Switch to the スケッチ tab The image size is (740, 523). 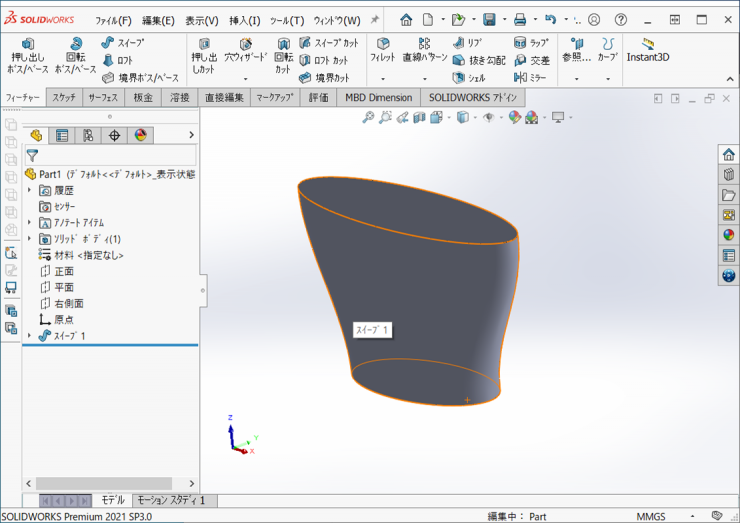pyautogui.click(x=64, y=97)
